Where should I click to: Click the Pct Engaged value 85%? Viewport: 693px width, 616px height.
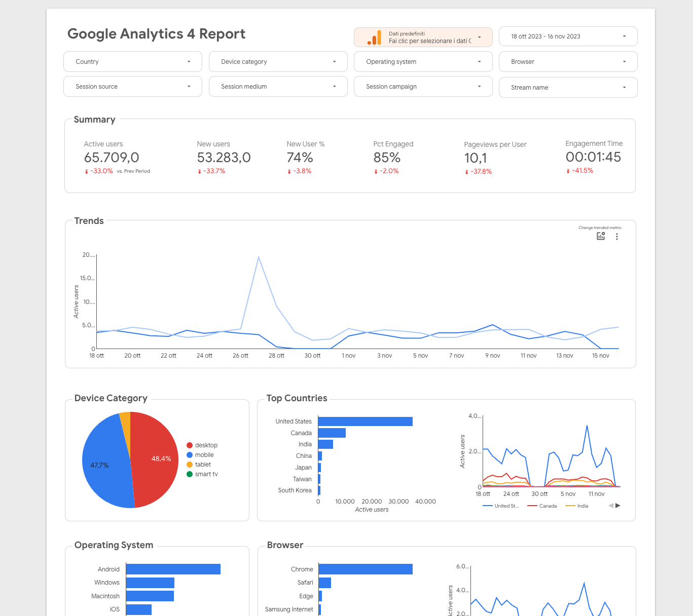(387, 158)
